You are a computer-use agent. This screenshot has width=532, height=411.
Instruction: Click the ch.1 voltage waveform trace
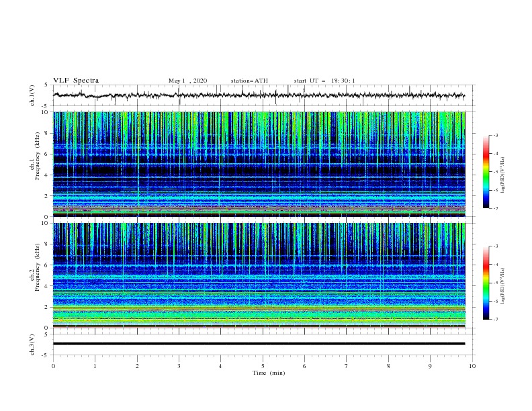click(259, 95)
